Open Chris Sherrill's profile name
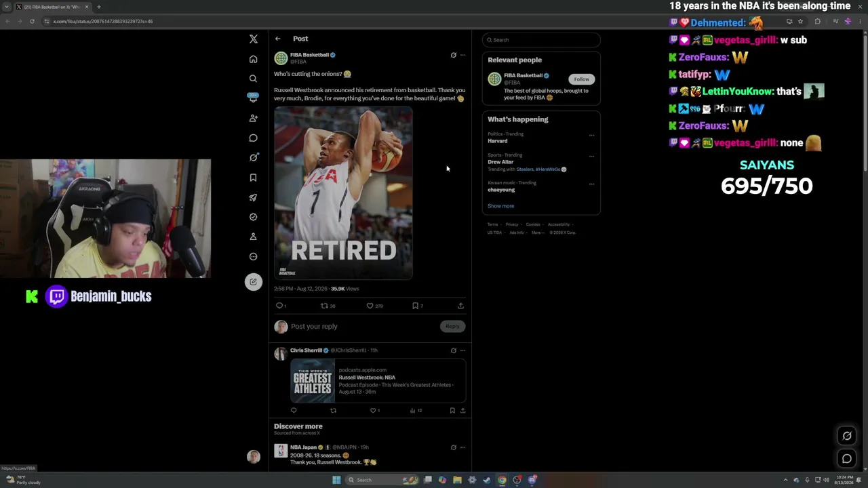This screenshot has width=868, height=488. [x=306, y=350]
